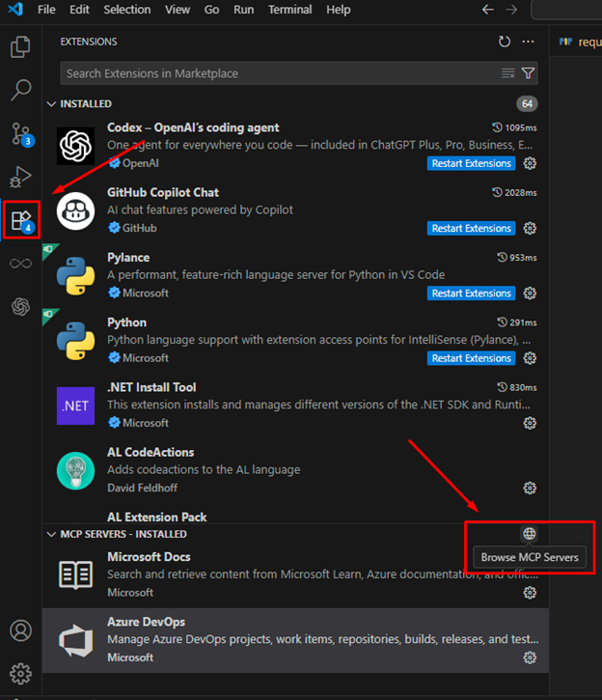602x700 pixels.
Task: Refresh the extensions list
Action: point(505,42)
